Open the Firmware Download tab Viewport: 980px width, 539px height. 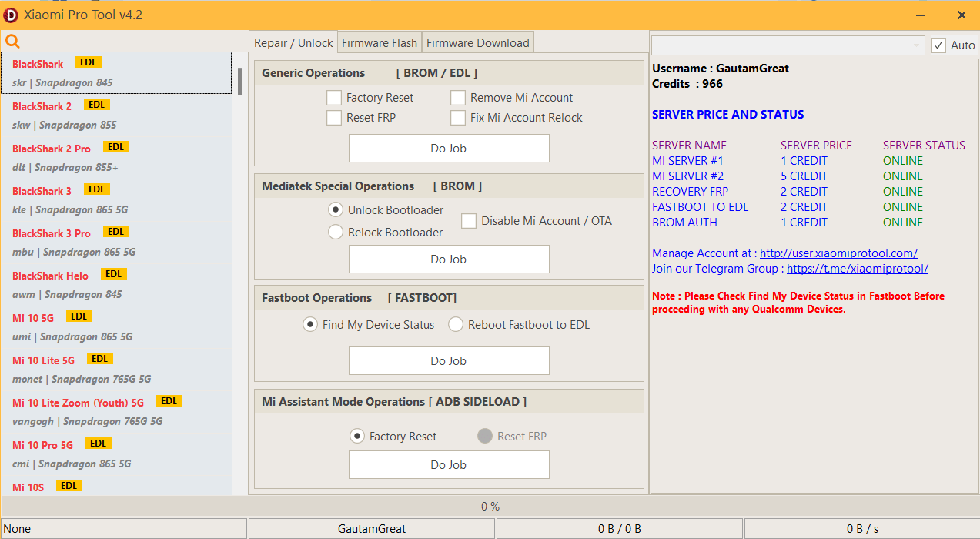tap(477, 43)
